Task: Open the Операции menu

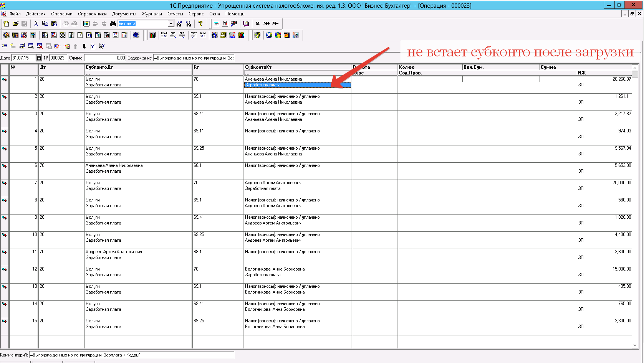Action: [x=61, y=14]
